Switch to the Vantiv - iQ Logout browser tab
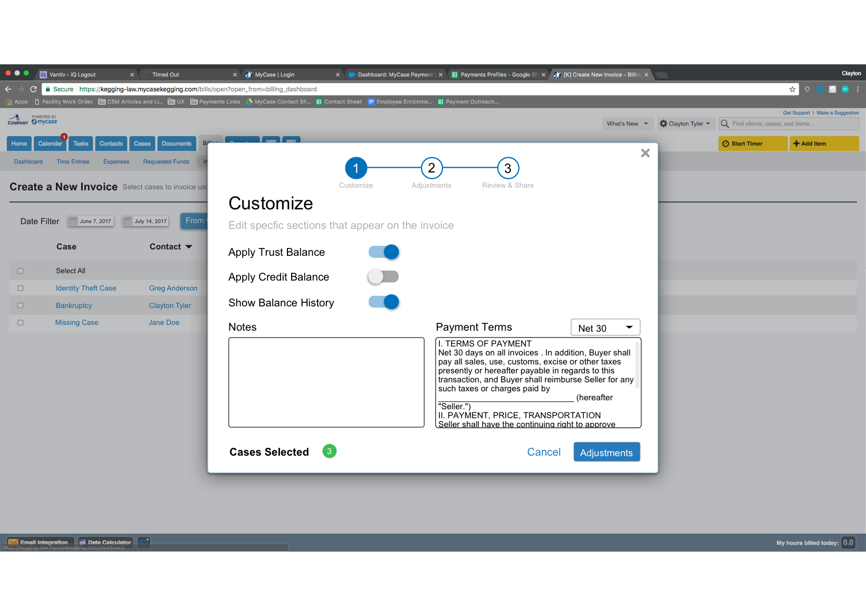The width and height of the screenshot is (866, 616). click(84, 74)
